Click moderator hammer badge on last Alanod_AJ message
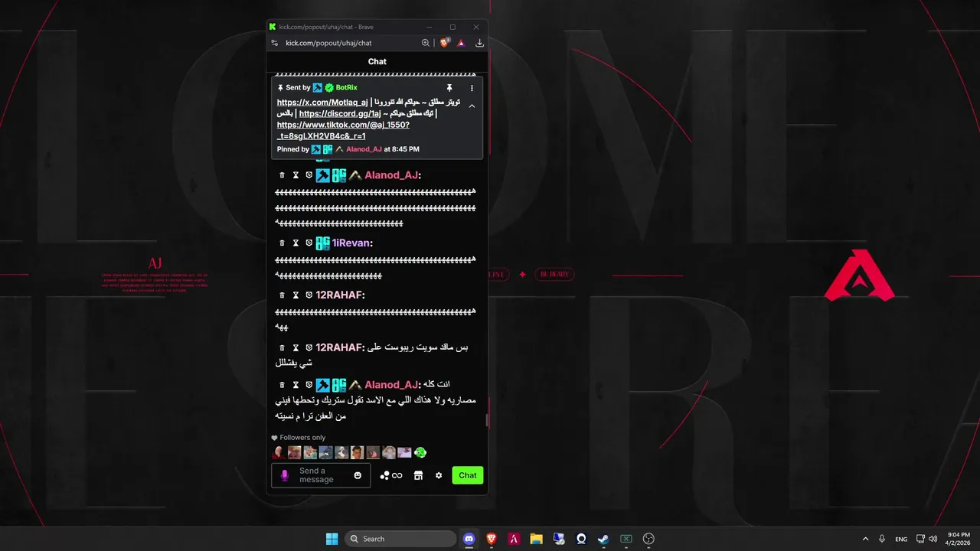The width and height of the screenshot is (980, 551). tap(323, 385)
